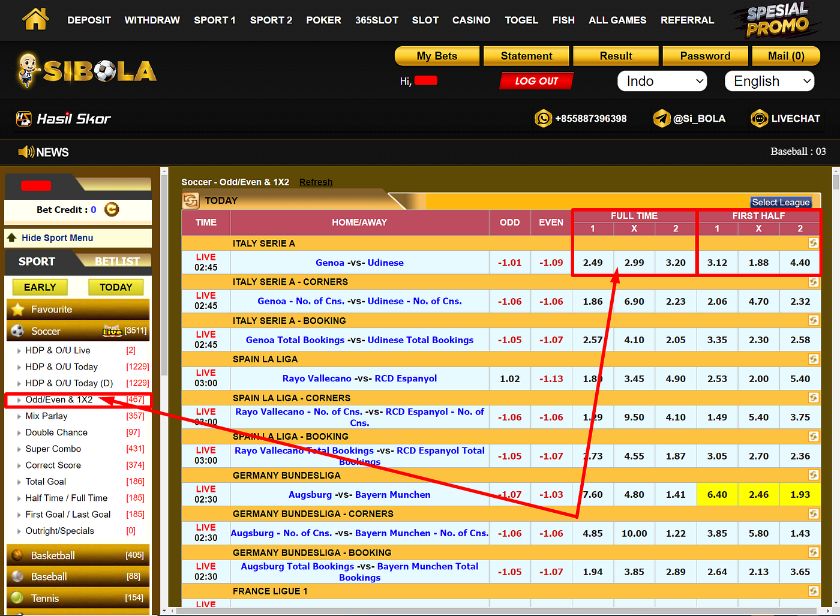Pick the EVEN odds -1.13 for Rayo Vallecano

point(551,378)
